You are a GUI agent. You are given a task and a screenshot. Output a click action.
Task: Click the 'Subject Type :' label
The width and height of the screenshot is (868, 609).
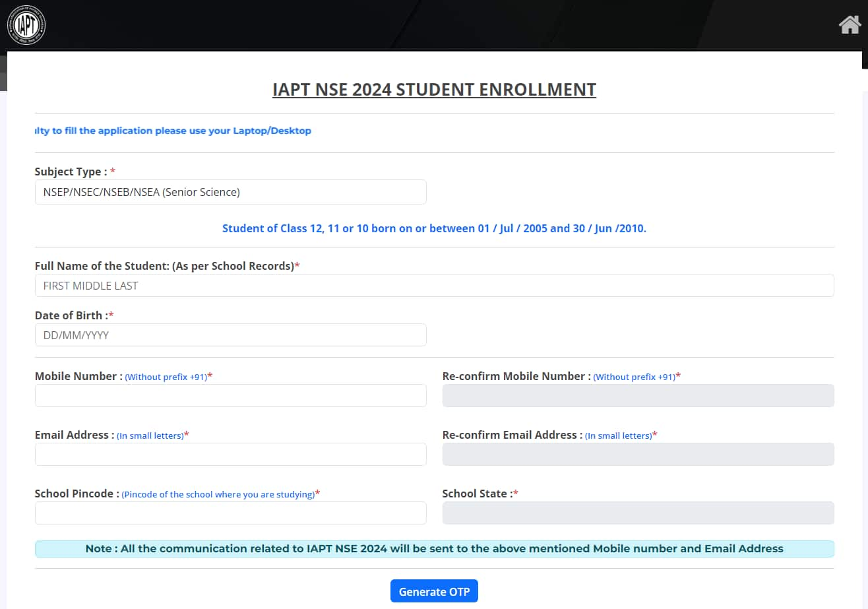[x=75, y=172]
